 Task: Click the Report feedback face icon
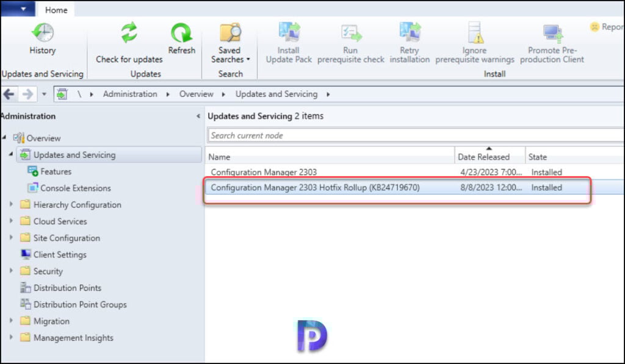[594, 27]
